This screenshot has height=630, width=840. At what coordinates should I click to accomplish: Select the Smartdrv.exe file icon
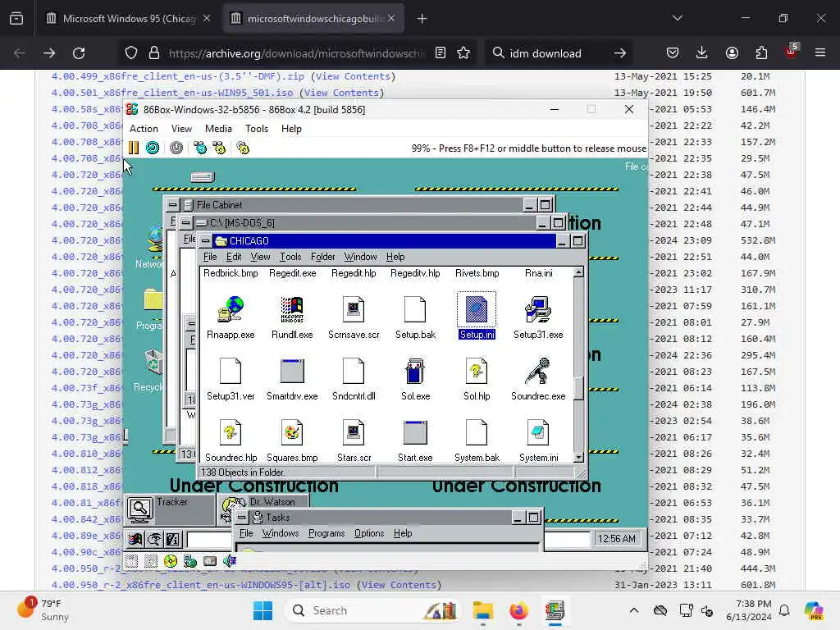[x=292, y=371]
